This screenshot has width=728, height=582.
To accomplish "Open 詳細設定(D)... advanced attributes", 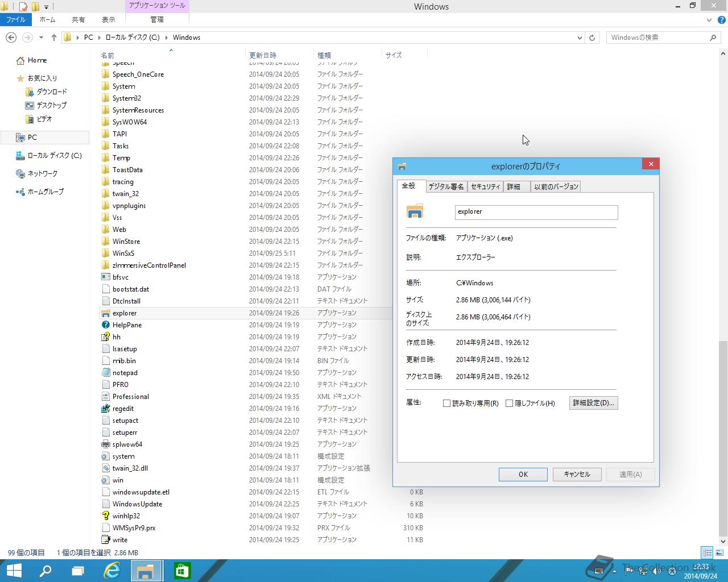I will pos(593,403).
